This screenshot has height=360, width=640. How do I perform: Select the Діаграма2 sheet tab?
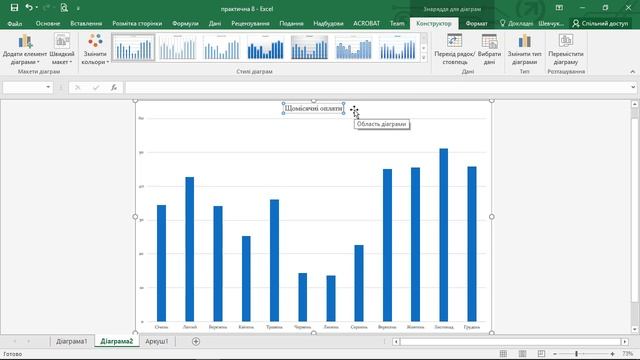117,341
